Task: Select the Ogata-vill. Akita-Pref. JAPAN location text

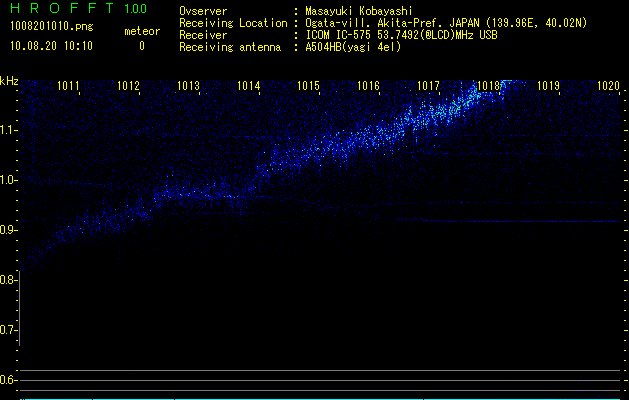Action: 446,23
